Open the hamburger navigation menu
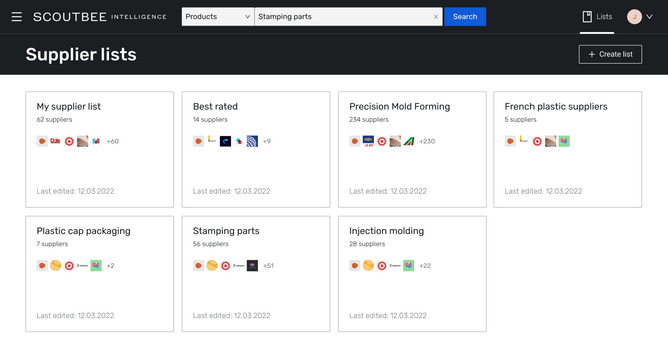This screenshot has height=364, width=668. coord(17,17)
